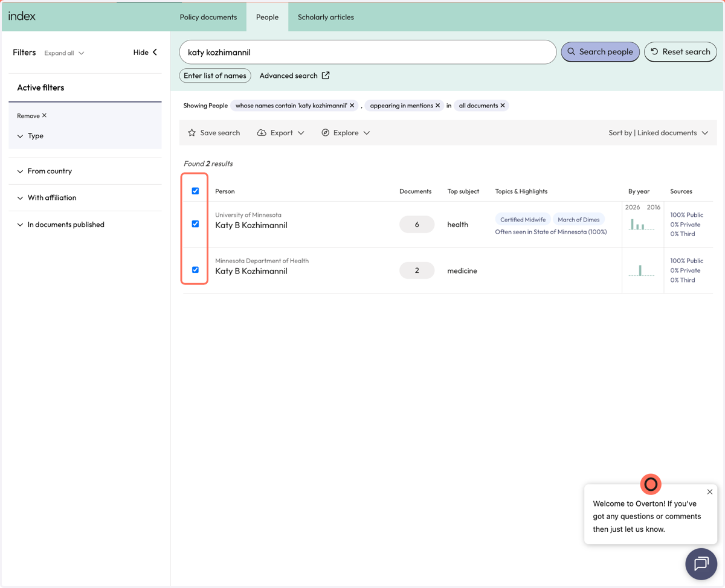The height and width of the screenshot is (588, 725).
Task: Expand all filters
Action: point(64,53)
